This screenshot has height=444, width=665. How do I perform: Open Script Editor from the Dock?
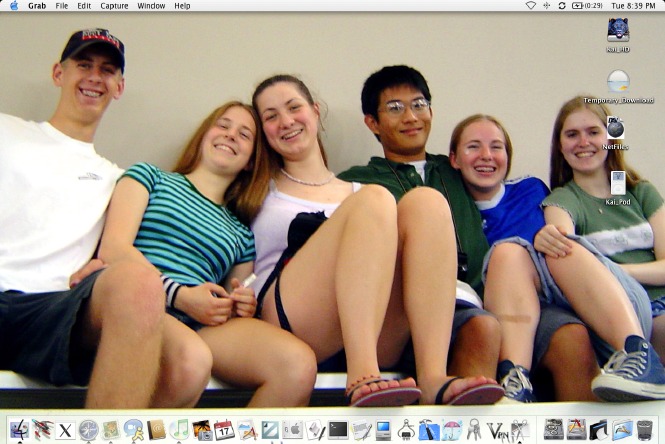316,430
